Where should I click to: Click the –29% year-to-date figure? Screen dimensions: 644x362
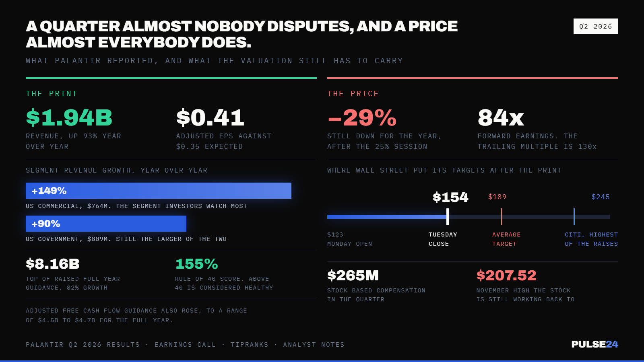(x=362, y=117)
